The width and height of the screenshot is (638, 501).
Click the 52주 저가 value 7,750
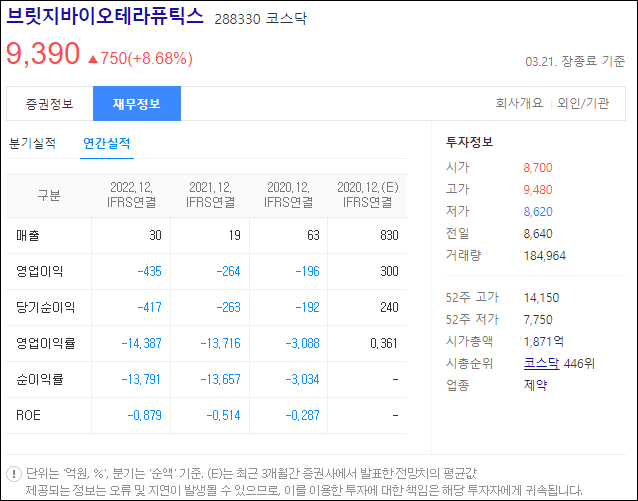coord(538,319)
